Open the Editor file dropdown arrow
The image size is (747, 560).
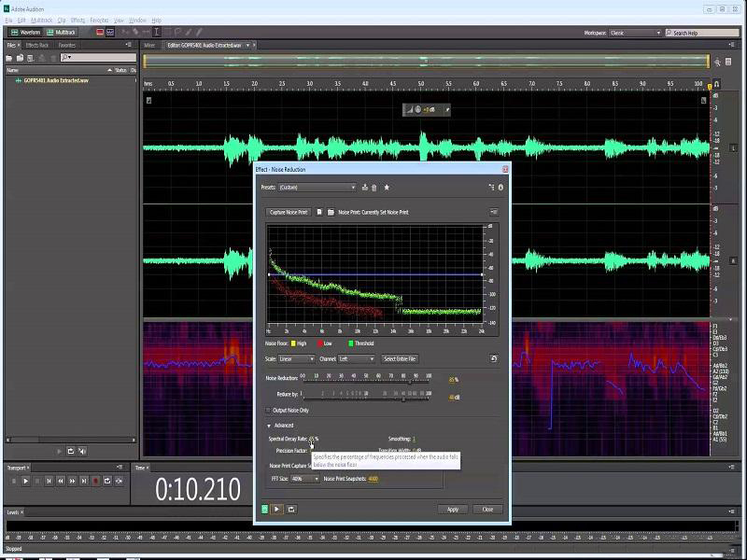[x=247, y=45]
